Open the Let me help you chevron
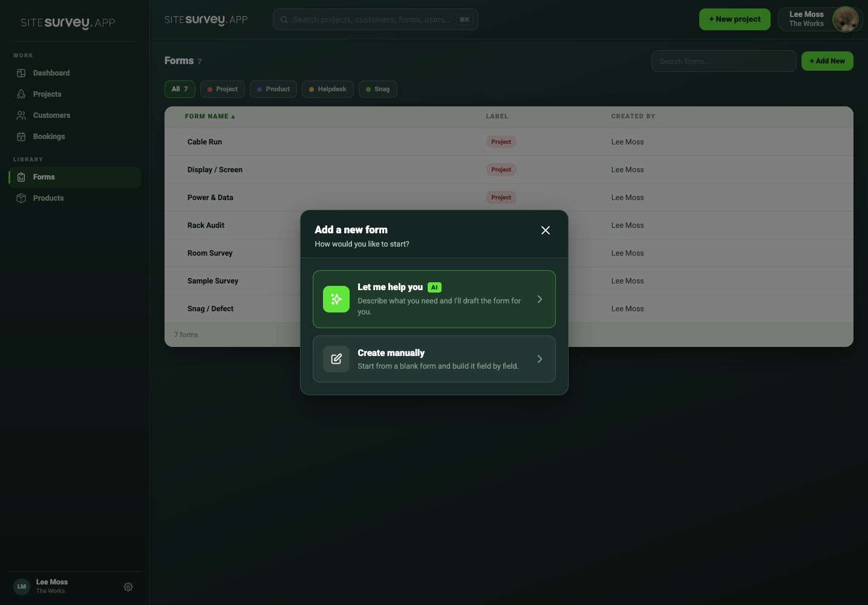 click(540, 299)
